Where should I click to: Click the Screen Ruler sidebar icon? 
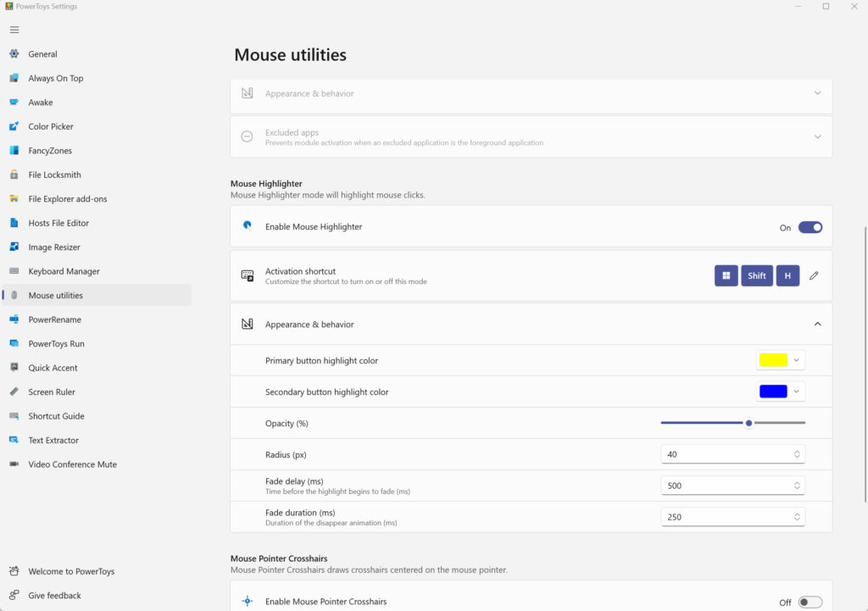(x=14, y=392)
